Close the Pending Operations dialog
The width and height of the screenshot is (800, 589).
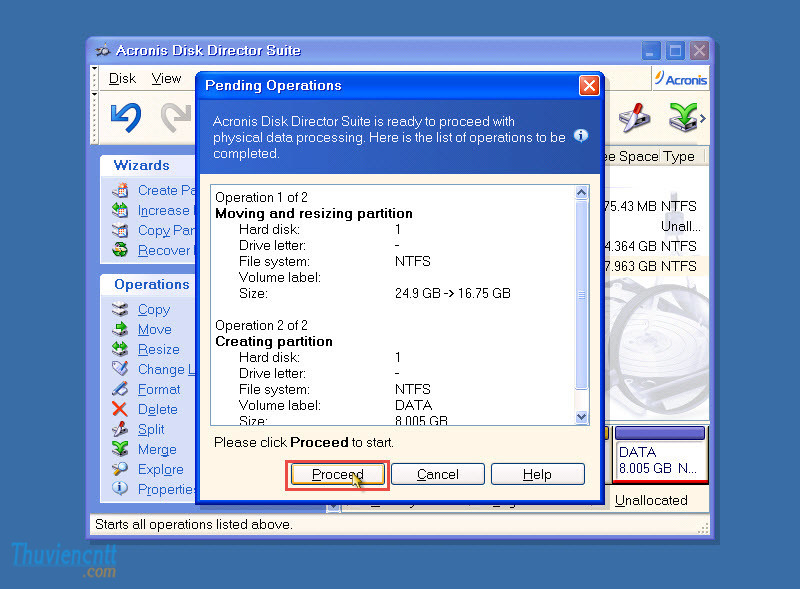(x=589, y=85)
